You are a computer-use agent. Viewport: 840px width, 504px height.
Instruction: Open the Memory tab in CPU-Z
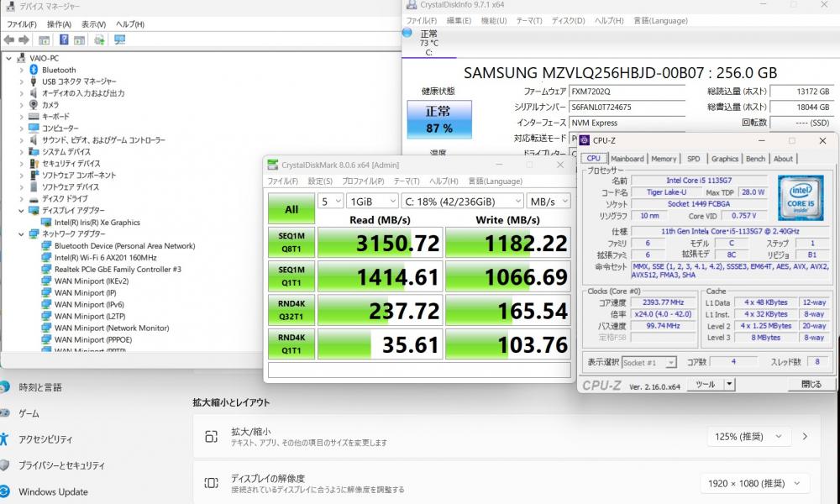click(x=664, y=159)
